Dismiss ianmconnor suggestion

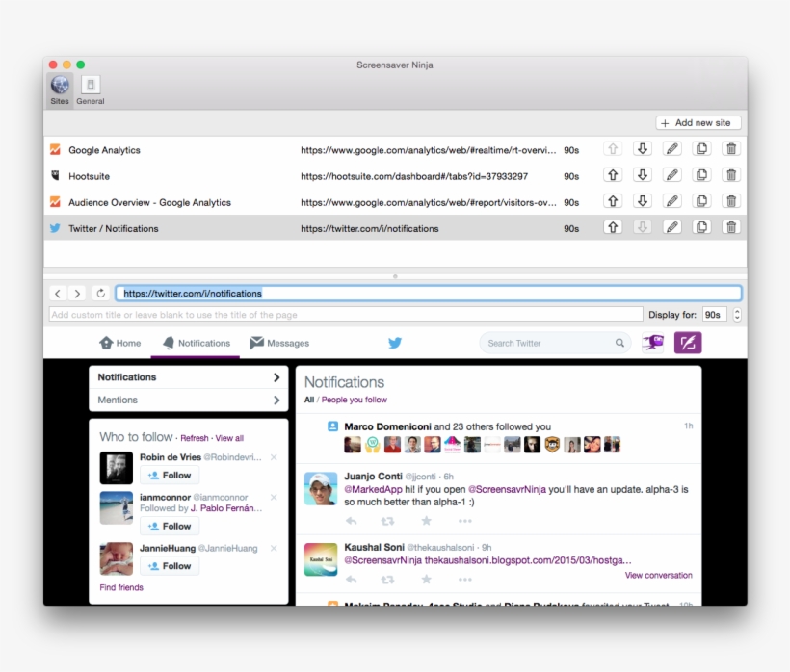pyautogui.click(x=274, y=498)
